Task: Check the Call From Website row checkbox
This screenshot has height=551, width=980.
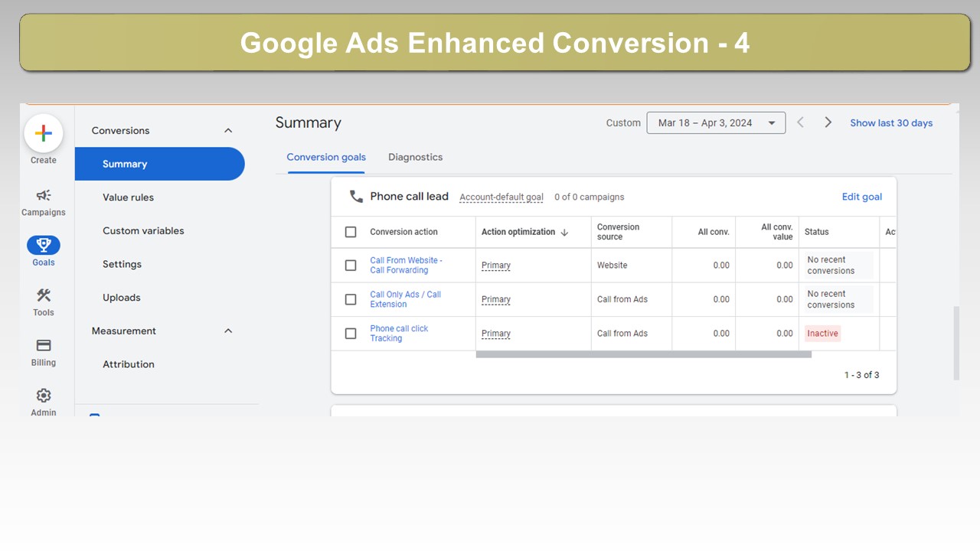Action: (351, 266)
